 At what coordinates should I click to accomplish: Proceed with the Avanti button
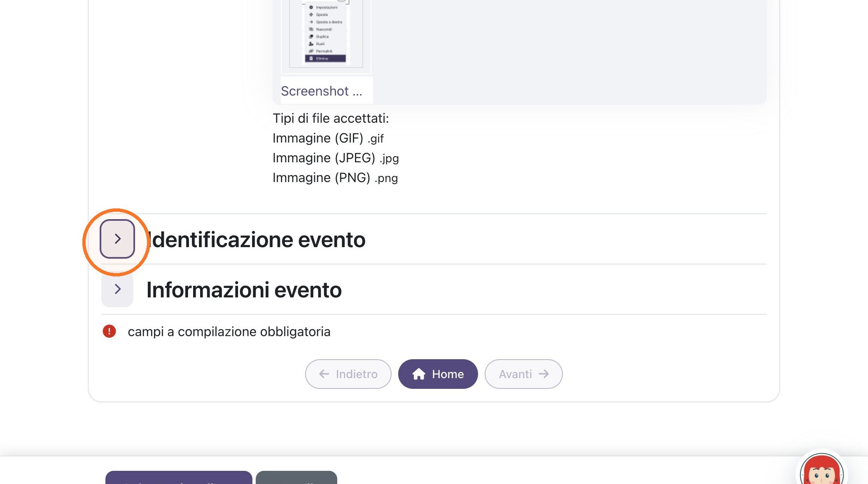[x=523, y=374]
